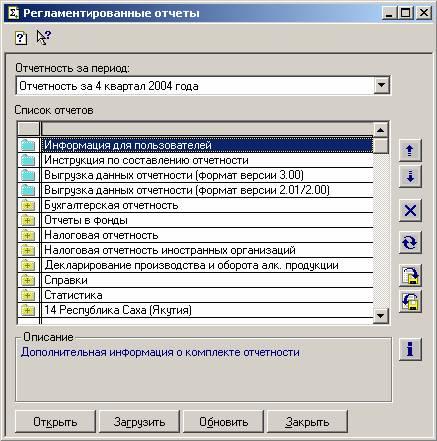
Task: Expand the Бухгалтерская отчетность folder
Action: (28, 205)
